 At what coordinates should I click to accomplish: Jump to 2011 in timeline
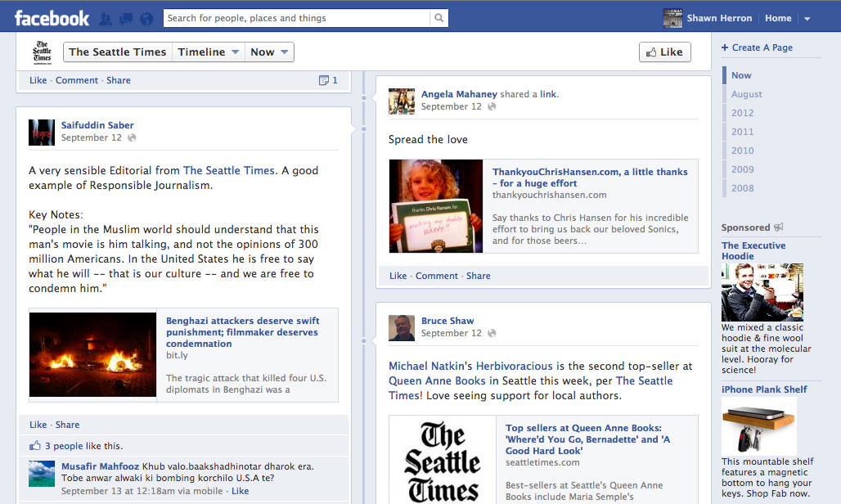tap(742, 132)
